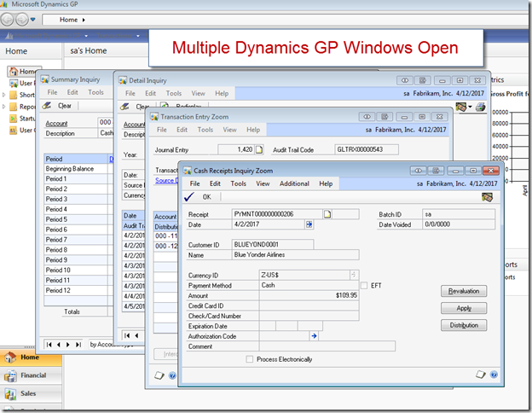Open Tools menu in Transaction Entry Zoom
This screenshot has width=532, height=413.
pos(205,130)
